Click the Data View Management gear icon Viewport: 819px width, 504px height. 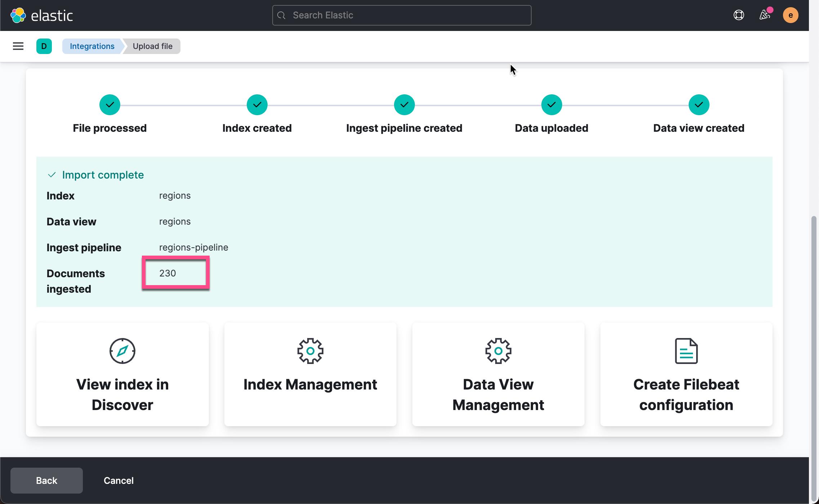click(498, 351)
